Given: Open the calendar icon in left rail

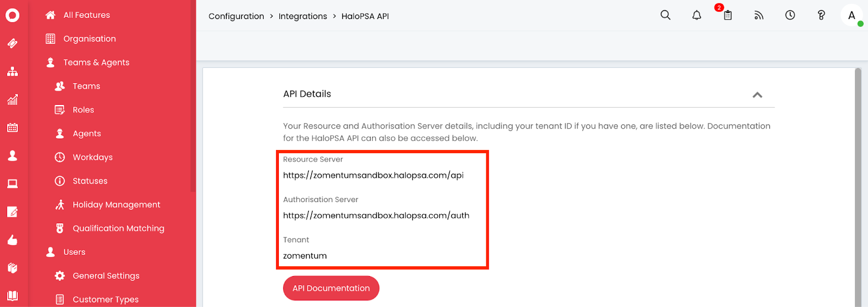Looking at the screenshot, I should click(x=12, y=128).
